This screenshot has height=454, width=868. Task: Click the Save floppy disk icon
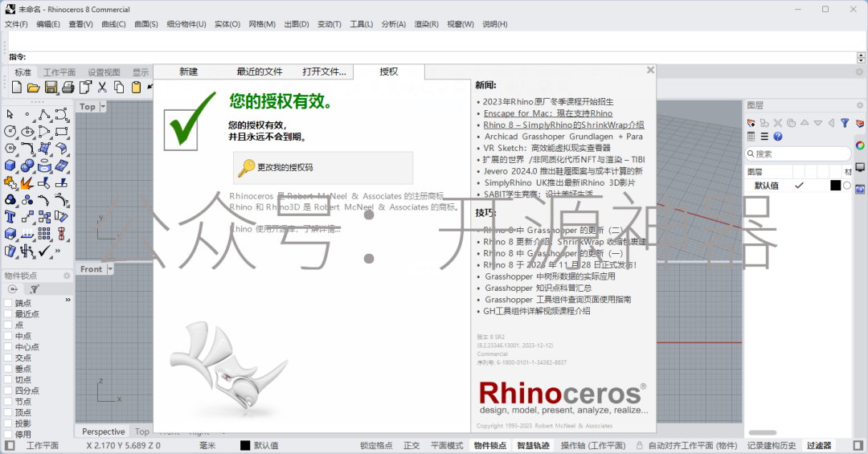[x=51, y=87]
